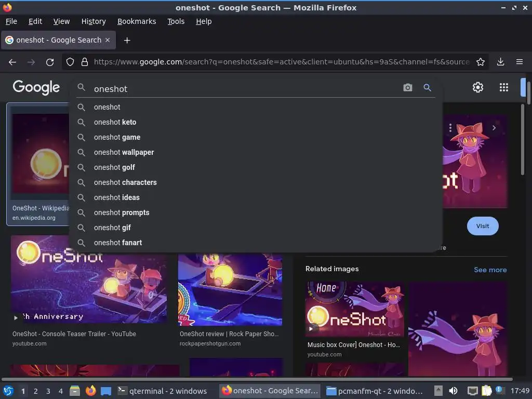Screen dimensions: 532x399
Task: Choose the plain 'oneshot' suggestion
Action: 256,107
